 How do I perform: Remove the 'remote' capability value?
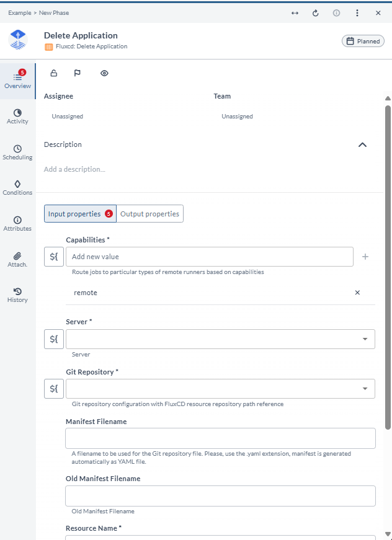click(357, 293)
